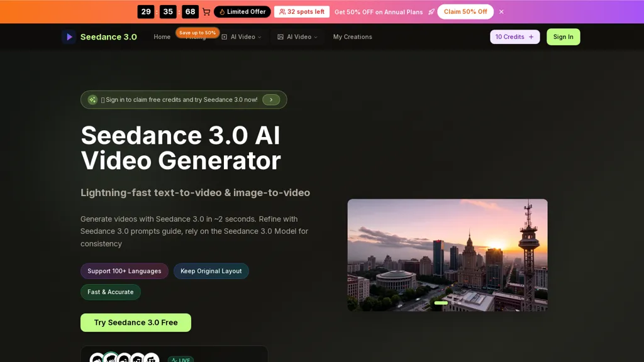This screenshot has height=362, width=644.
Task: Click Try Seedance 3.0 Free button
Action: 136,322
